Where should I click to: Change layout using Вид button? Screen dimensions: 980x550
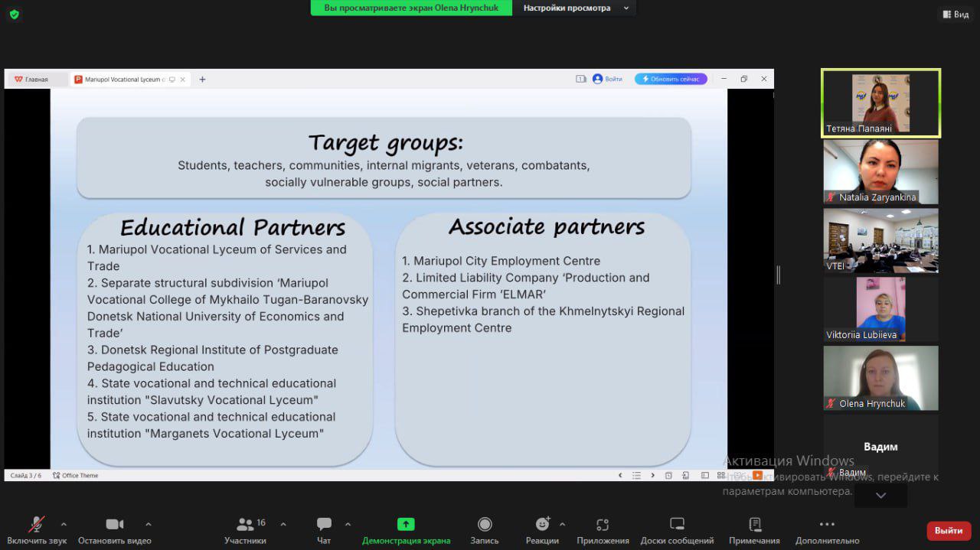click(x=955, y=14)
